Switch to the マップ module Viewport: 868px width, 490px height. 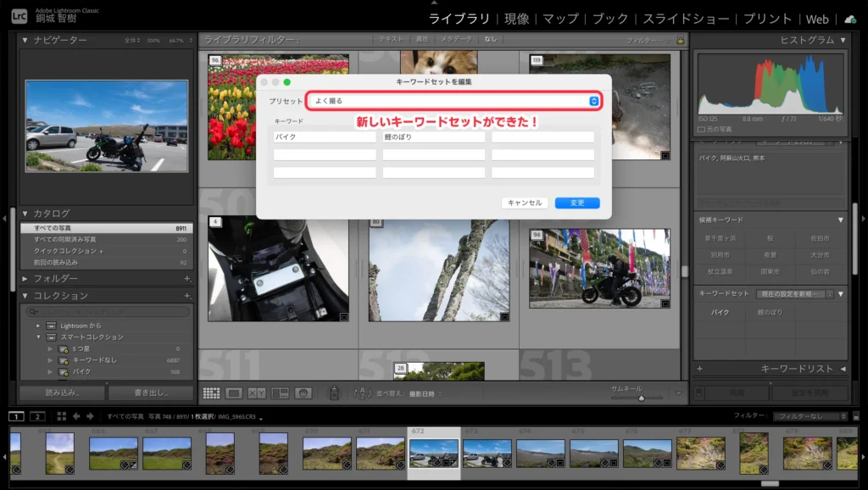[x=560, y=19]
